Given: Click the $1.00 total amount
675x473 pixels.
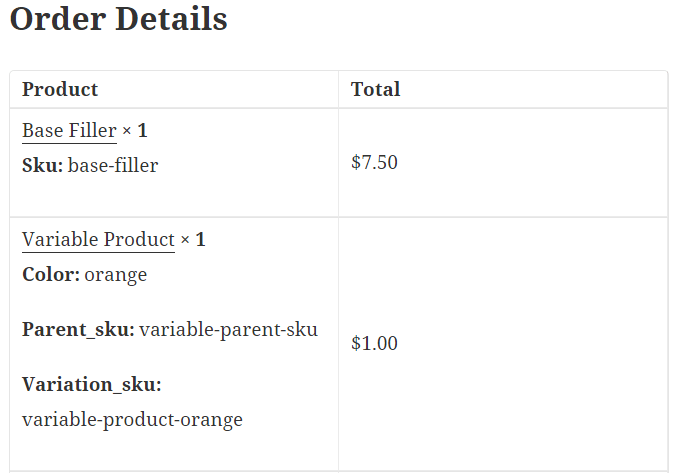Looking at the screenshot, I should click(374, 343).
